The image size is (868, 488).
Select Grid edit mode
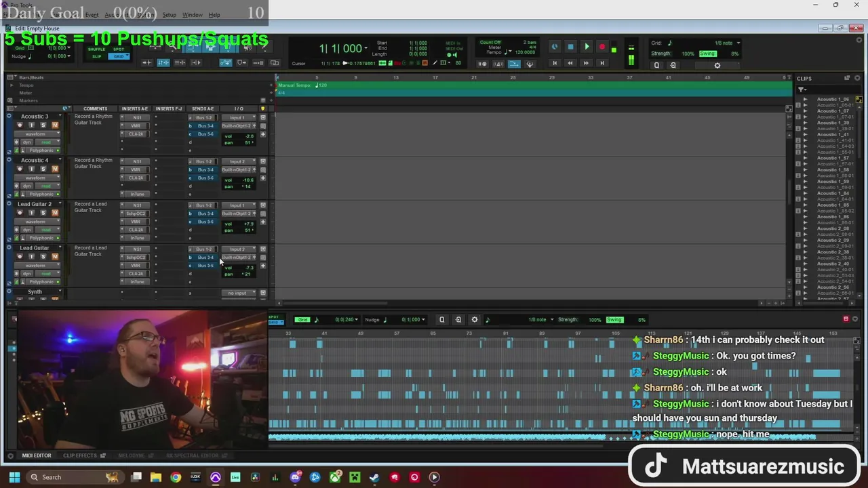(119, 56)
